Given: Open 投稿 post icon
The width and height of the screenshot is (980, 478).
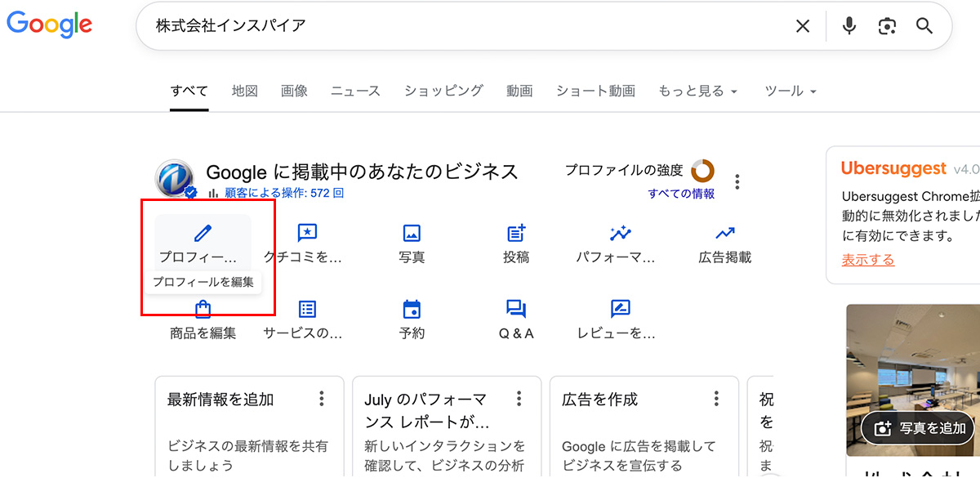Looking at the screenshot, I should tap(516, 233).
